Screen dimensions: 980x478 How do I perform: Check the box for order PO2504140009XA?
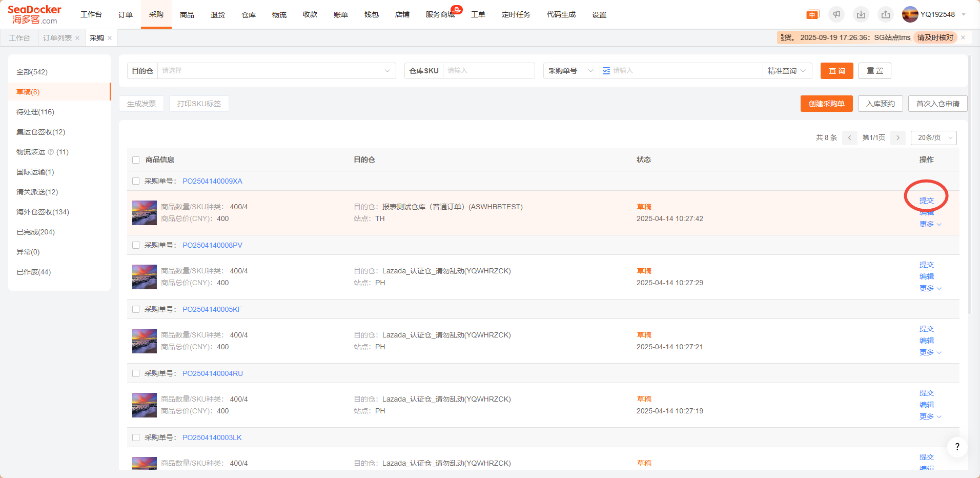coord(136,181)
